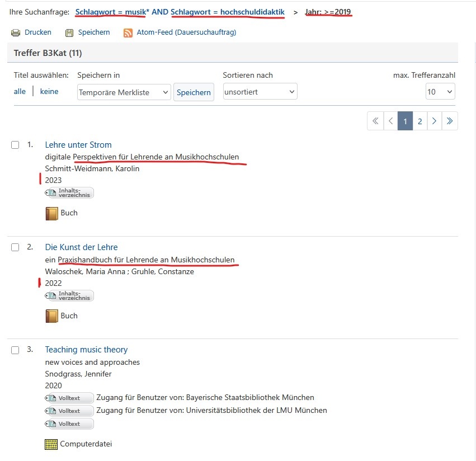This screenshot has height=461, width=476.
Task: Click the printer icon next to Drucken
Action: [16, 32]
